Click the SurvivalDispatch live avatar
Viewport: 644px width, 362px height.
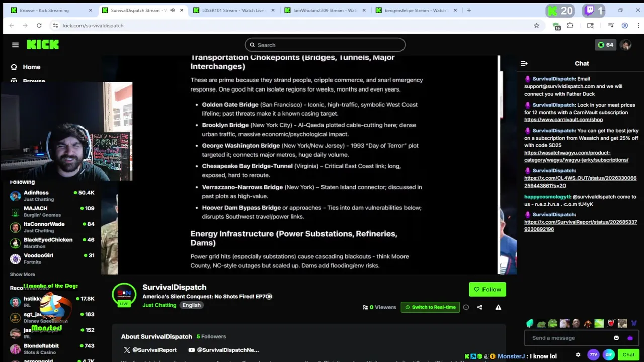pyautogui.click(x=124, y=295)
